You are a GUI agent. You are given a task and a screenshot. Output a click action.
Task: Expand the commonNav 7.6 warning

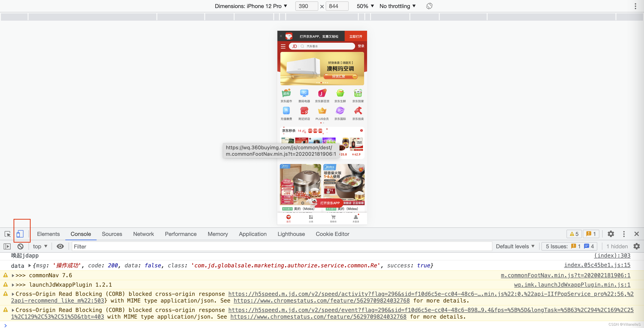pos(13,275)
